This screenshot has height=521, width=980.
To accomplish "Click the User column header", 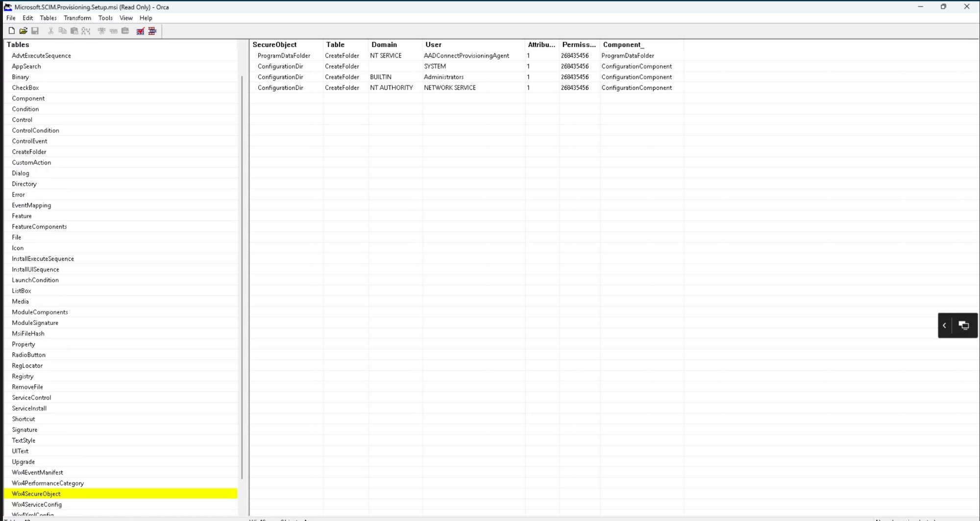I will pos(473,45).
